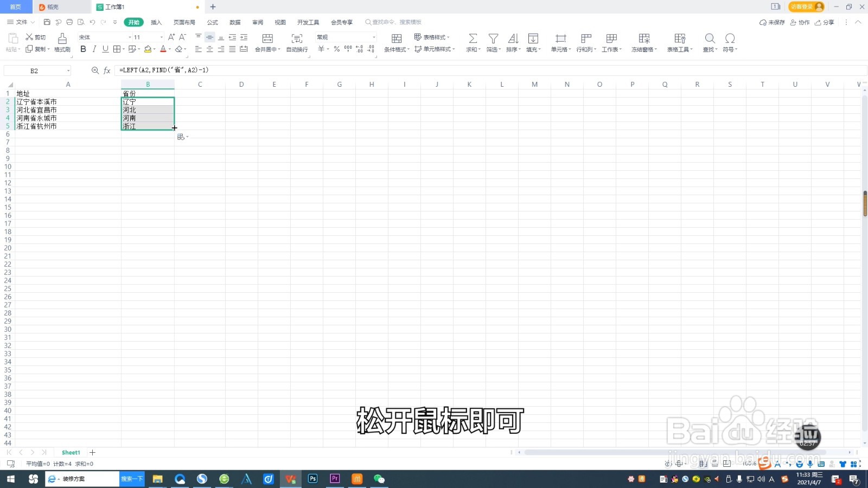Click the Rows and Columns (行和列) icon

(x=586, y=38)
